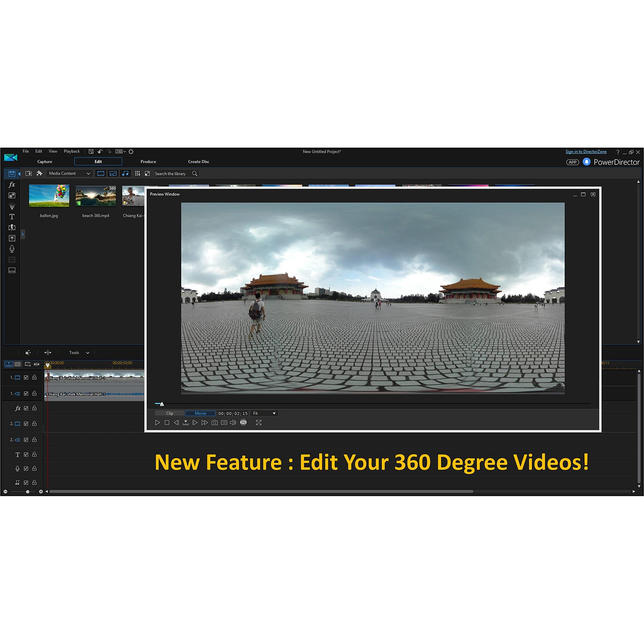Toggle image filter button in media library
This screenshot has height=644, width=644.
coord(113,173)
